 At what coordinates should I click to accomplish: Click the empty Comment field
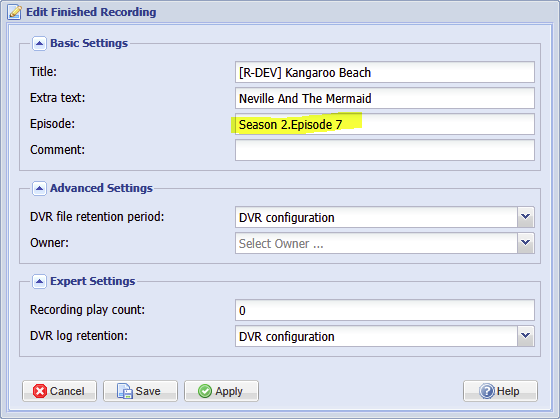[385, 150]
